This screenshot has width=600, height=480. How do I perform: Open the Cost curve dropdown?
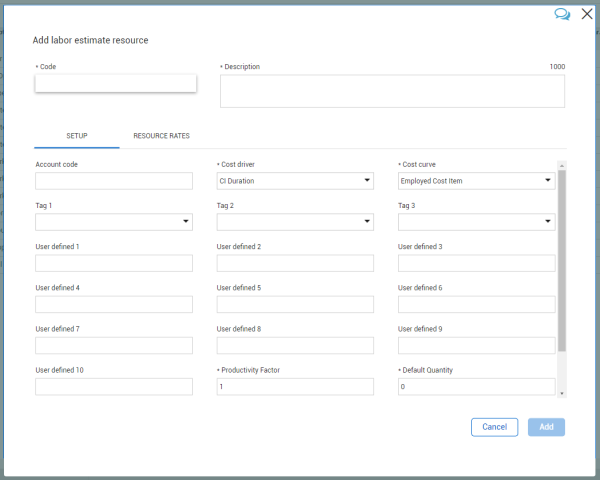476,181
